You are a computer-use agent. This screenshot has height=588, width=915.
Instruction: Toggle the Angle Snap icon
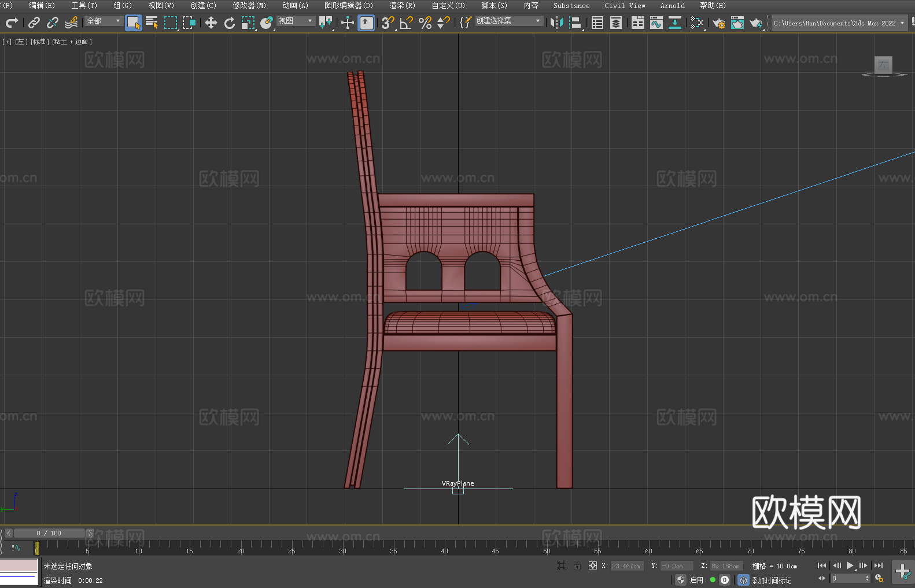click(x=407, y=23)
